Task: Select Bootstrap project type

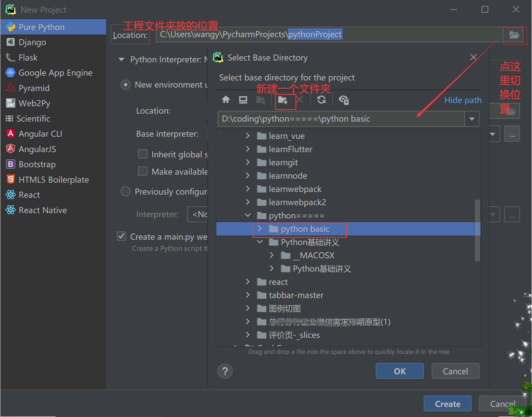Action: coord(53,164)
